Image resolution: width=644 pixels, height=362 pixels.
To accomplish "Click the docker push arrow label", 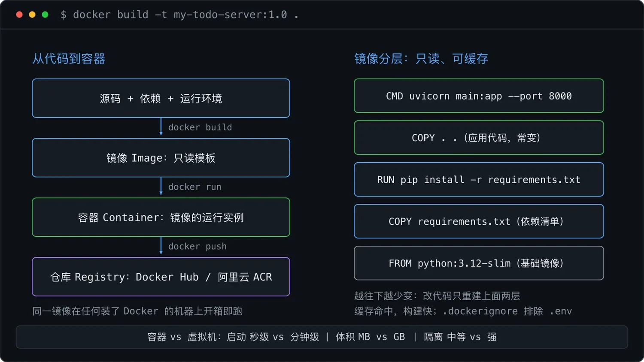I will pos(197,247).
